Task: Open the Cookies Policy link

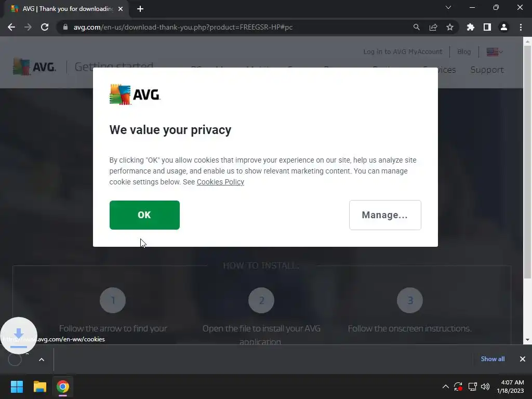Action: point(220,182)
